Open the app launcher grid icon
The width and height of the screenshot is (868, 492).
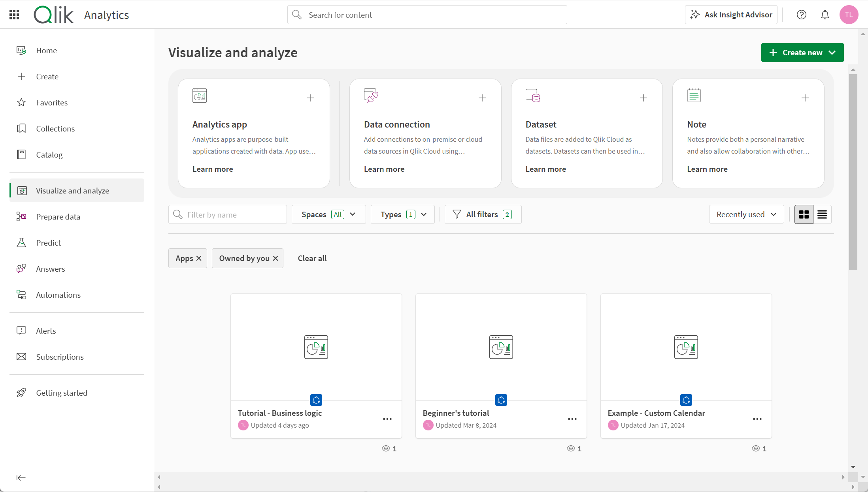point(14,15)
